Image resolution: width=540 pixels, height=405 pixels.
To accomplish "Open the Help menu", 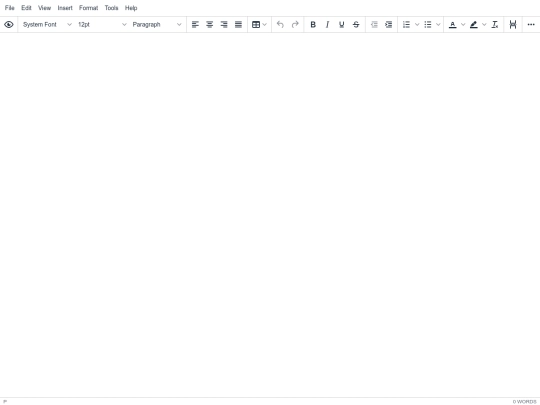I will [x=131, y=8].
